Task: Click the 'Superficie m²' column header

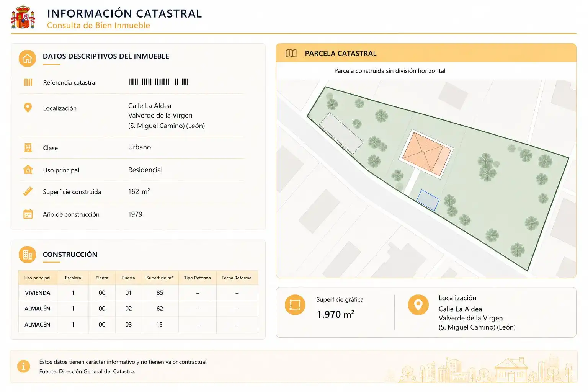Action: 160,278
